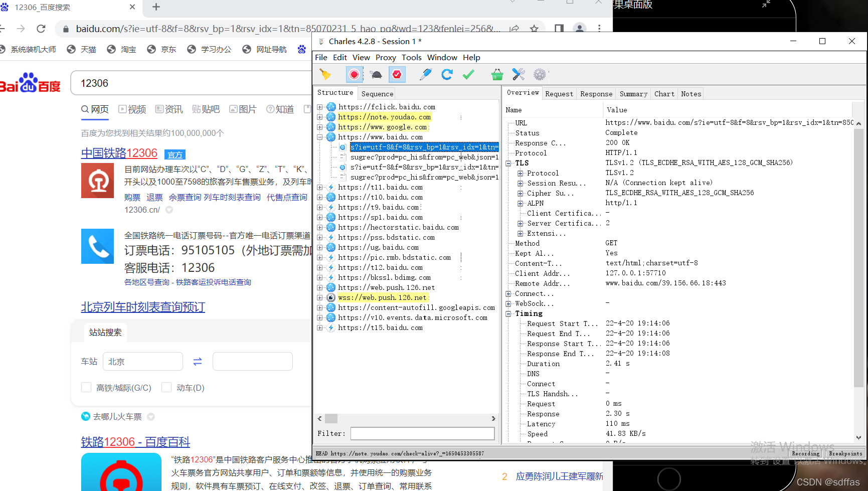
Task: Select https://hectorstatic.baidu.com host
Action: [399, 227]
